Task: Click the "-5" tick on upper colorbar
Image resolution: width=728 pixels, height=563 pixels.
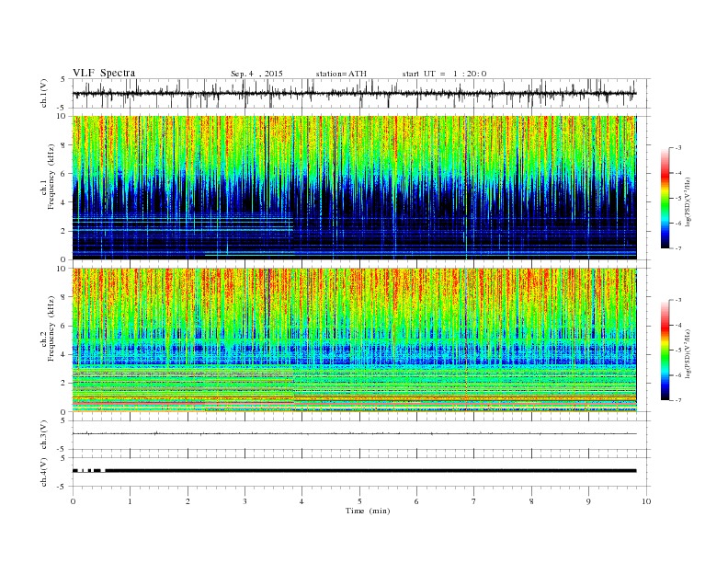Action: [x=678, y=198]
